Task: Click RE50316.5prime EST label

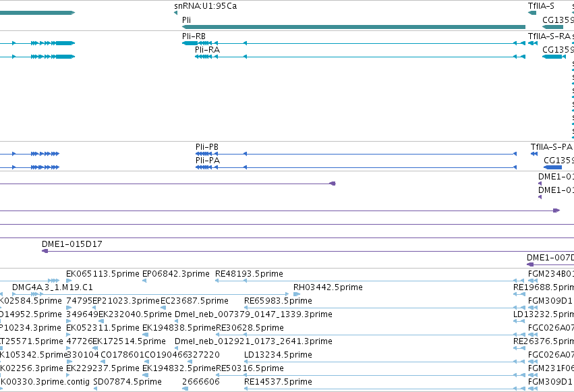Action: click(250, 368)
